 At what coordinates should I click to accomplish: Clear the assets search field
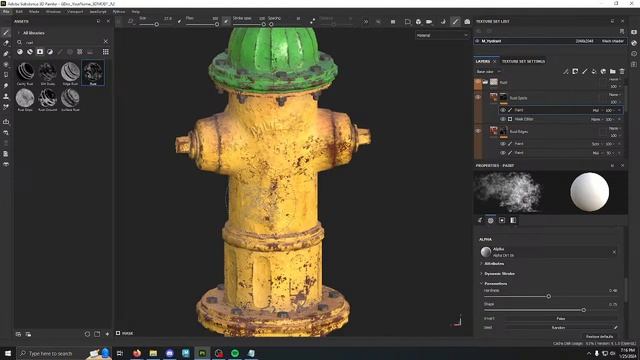coord(106,42)
